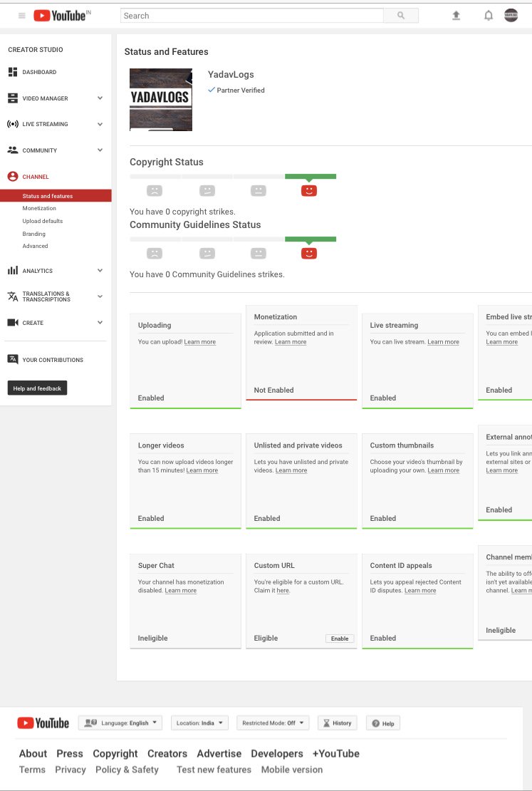532x791 pixels.
Task: Click the Channel person icon
Action: [x=13, y=177]
